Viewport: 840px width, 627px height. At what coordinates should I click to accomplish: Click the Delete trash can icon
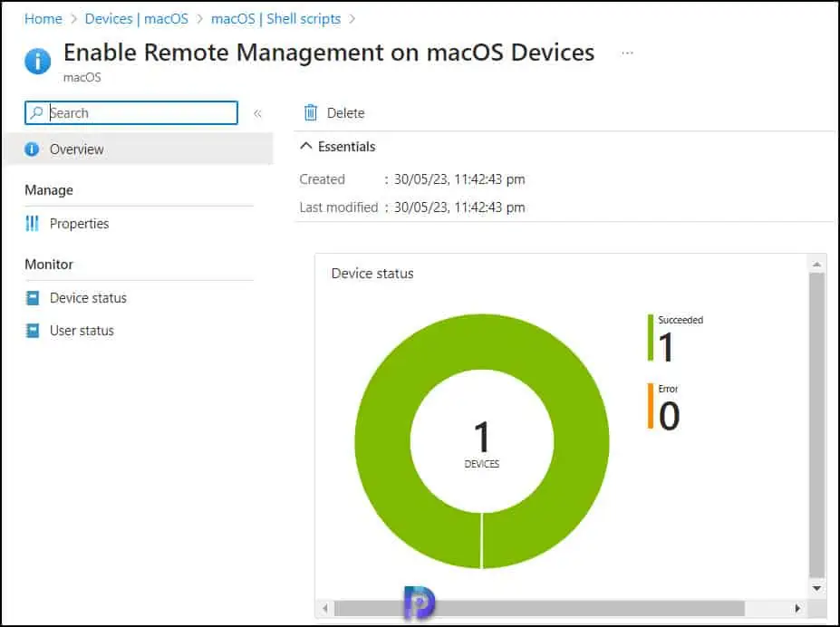pos(311,112)
